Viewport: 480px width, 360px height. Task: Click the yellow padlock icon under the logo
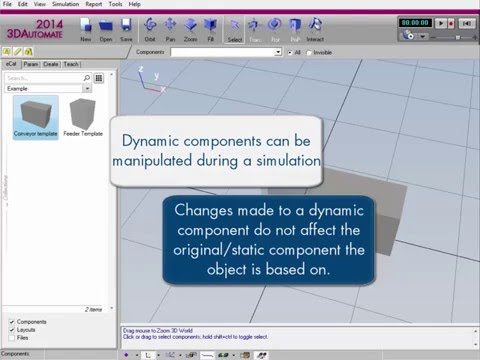point(28,52)
